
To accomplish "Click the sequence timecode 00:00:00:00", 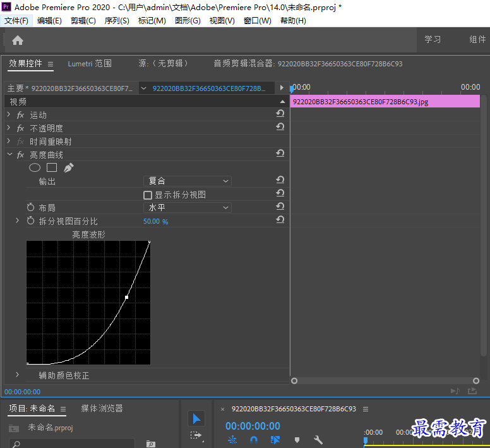I will tap(253, 426).
